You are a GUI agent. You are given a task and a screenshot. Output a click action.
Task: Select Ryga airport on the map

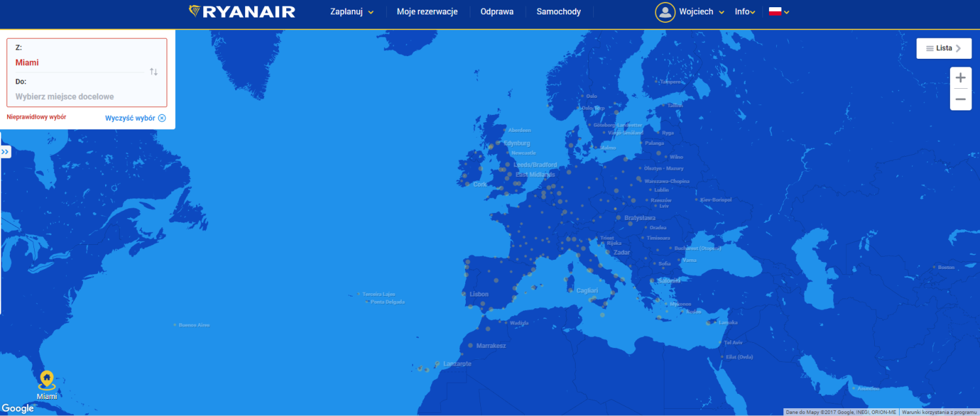coord(667,133)
